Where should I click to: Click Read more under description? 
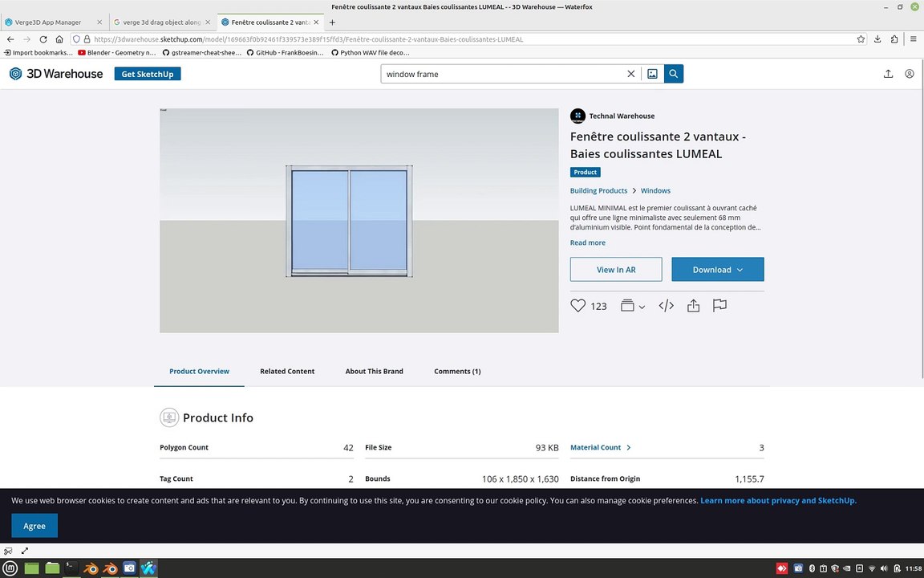click(587, 242)
